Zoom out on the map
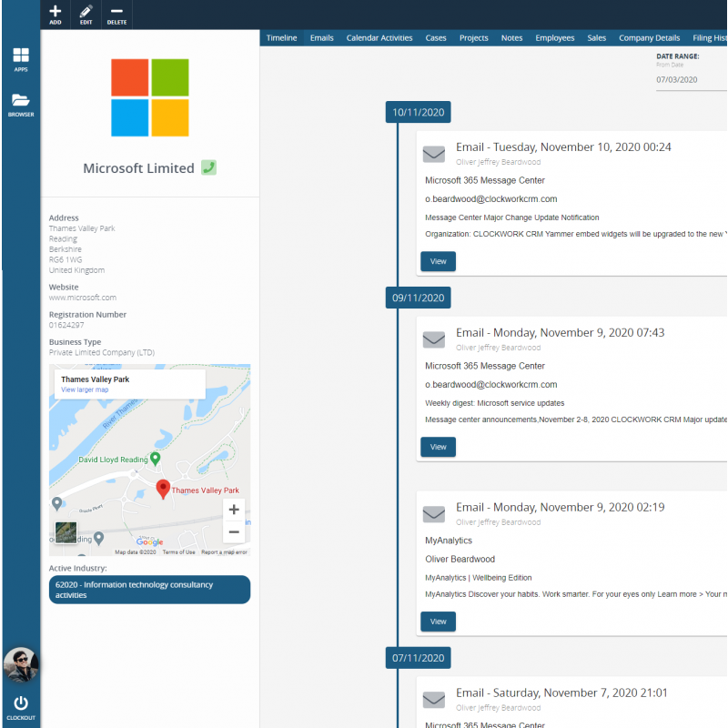The image size is (728, 728). click(x=234, y=531)
